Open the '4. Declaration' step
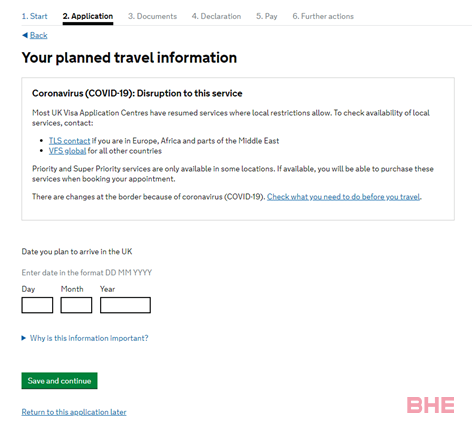The height and width of the screenshot is (433, 474). 216,16
